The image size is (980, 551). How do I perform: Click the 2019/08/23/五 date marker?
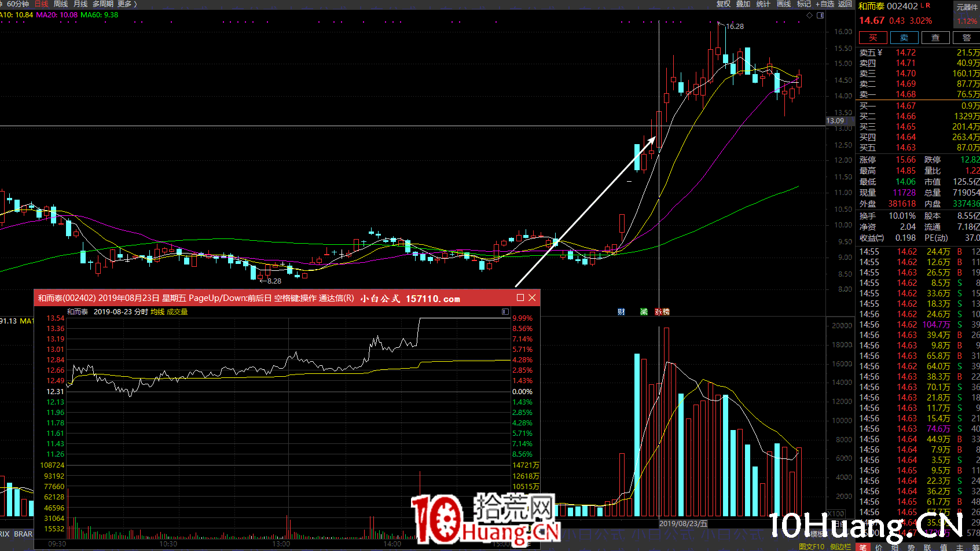[x=684, y=523]
